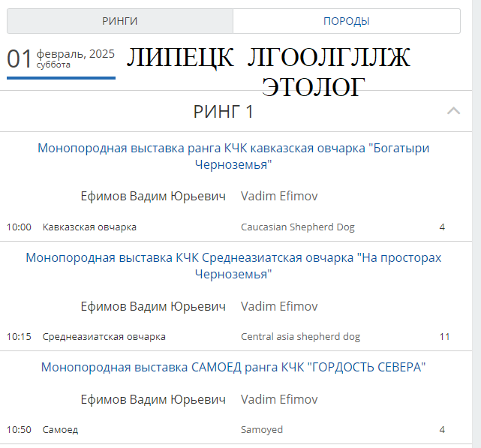Click the count 4 for Caucasian Shepherd Dog

click(x=442, y=227)
